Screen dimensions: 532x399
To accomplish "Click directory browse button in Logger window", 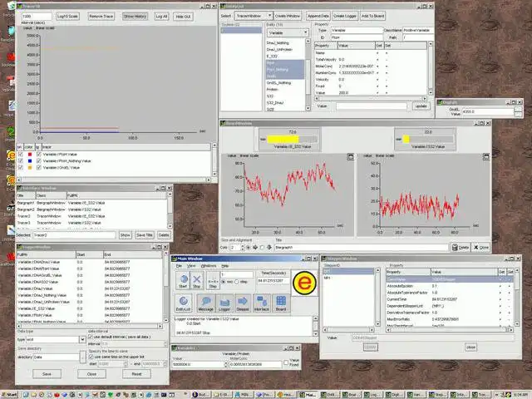I will click(x=83, y=357).
